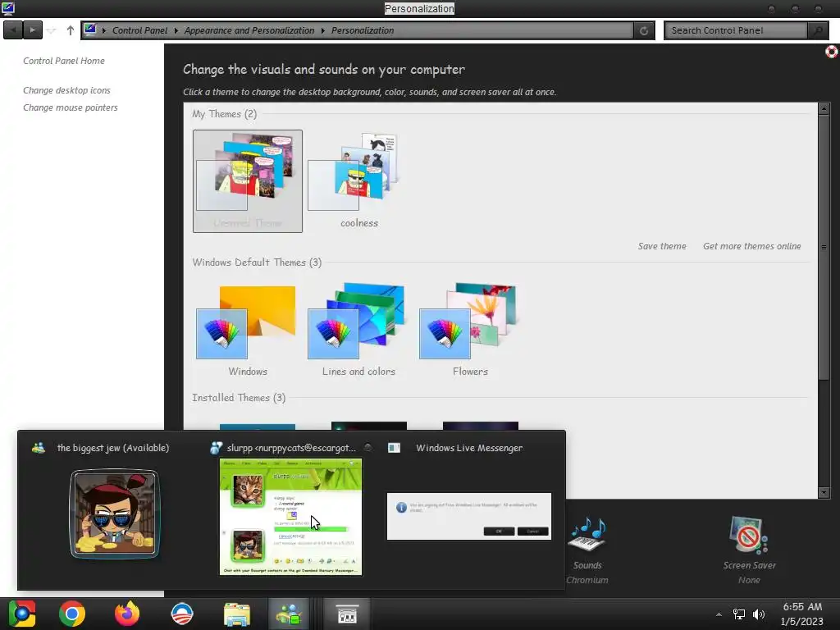Open File Explorer from taskbar
840x630 pixels.
click(237, 614)
